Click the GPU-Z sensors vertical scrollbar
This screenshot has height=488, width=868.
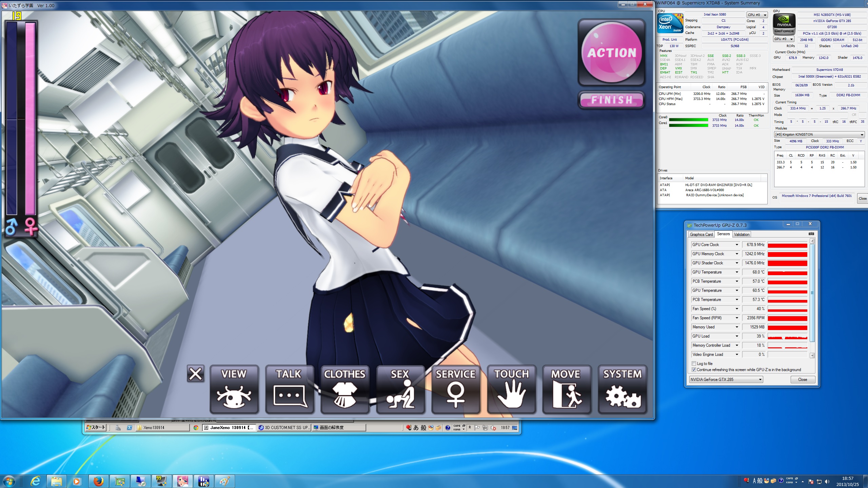[812, 293]
